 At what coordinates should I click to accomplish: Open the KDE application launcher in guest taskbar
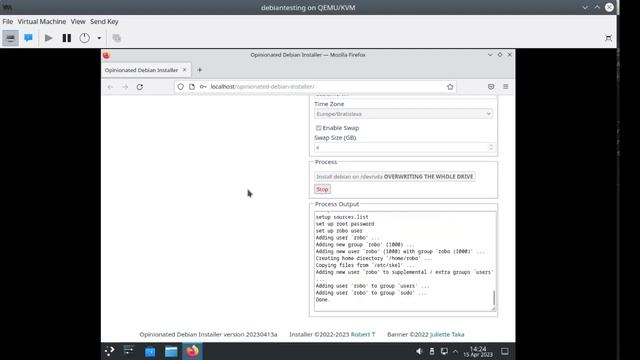[x=110, y=351]
